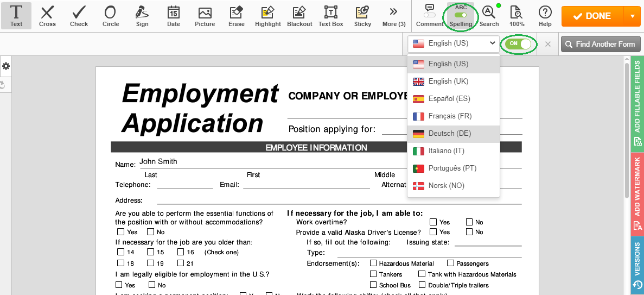Check the age 16 checkbox
This screenshot has width=644, height=295.
tap(181, 252)
